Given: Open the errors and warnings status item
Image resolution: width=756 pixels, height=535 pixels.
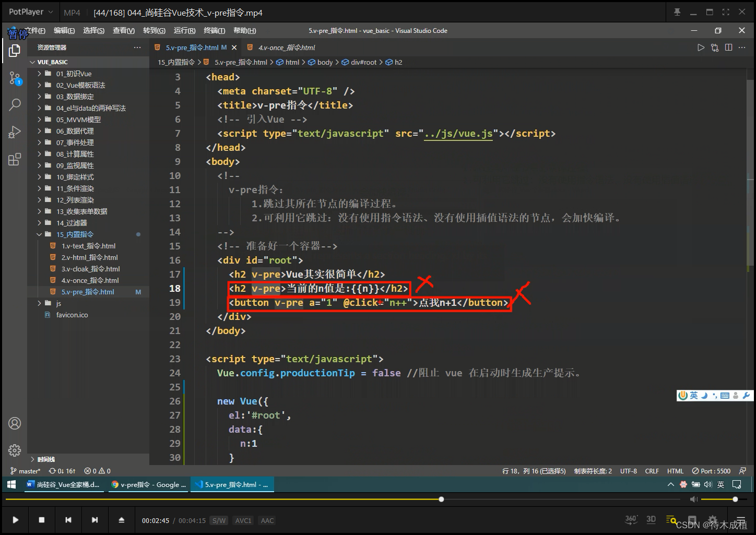Looking at the screenshot, I should [98, 471].
